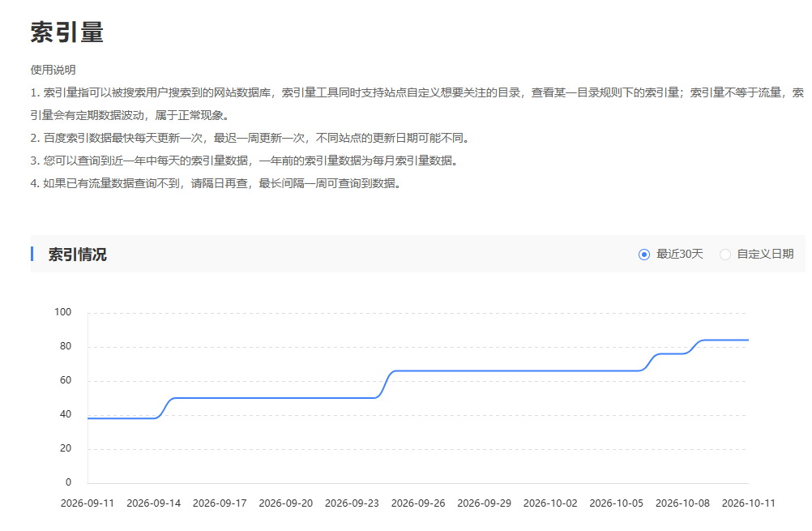This screenshot has width=812, height=531.
Task: Click the x-axis date 2026-09-29
Action: tap(484, 503)
